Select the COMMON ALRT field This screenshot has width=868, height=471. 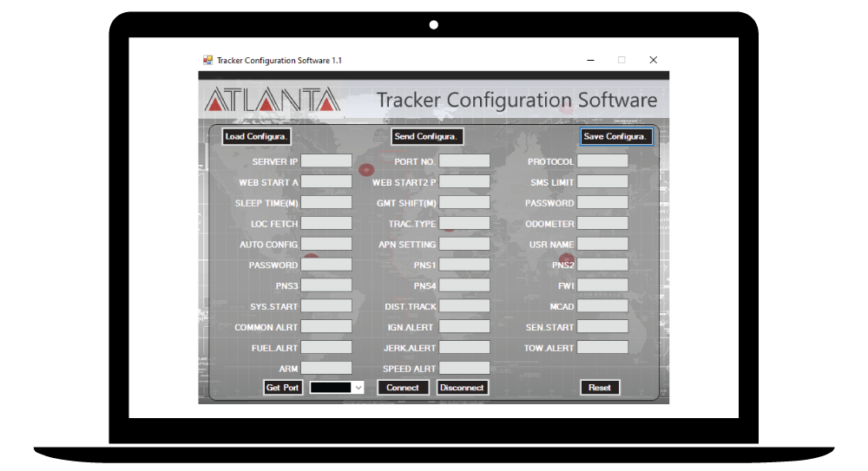click(x=326, y=327)
